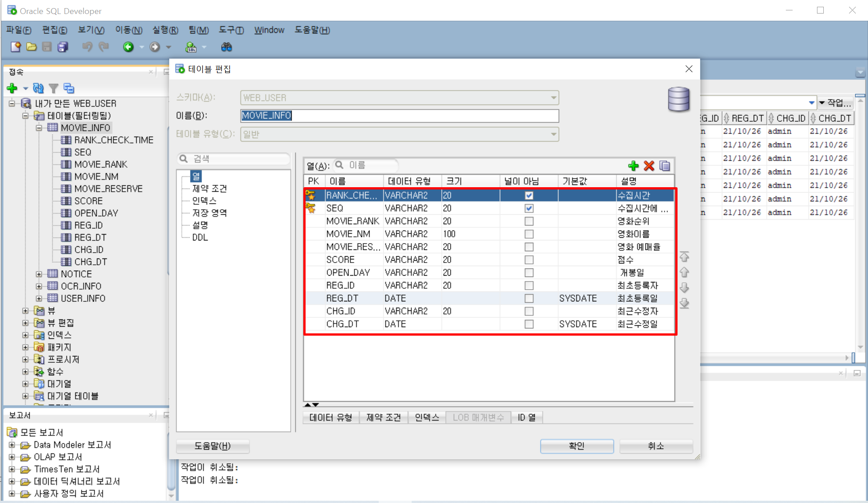Image resolution: width=868 pixels, height=503 pixels.
Task: Click the green plus add column icon
Action: point(633,166)
